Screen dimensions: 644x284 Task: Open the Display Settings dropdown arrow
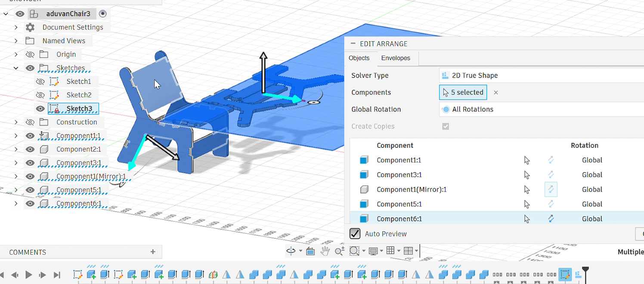point(381,251)
